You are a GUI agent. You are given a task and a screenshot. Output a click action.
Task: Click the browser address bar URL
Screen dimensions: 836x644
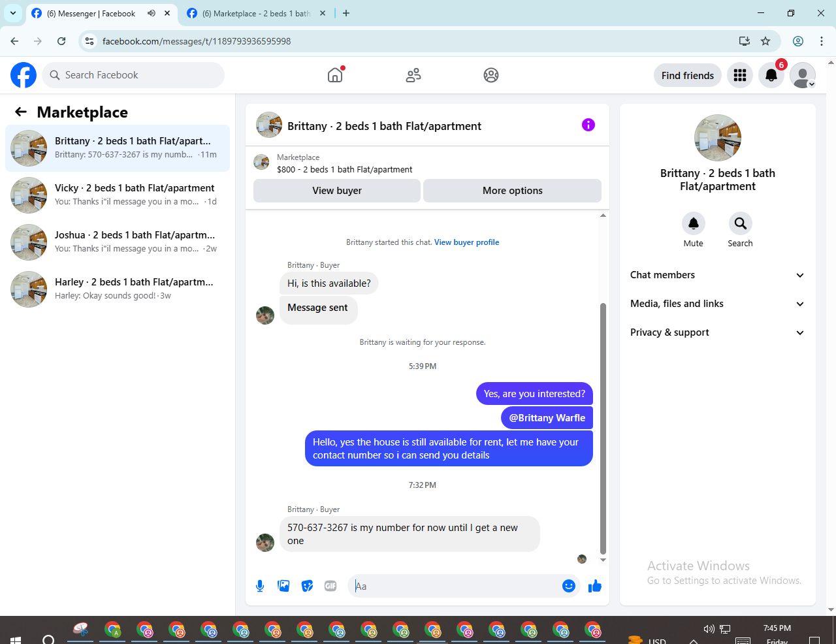197,41
